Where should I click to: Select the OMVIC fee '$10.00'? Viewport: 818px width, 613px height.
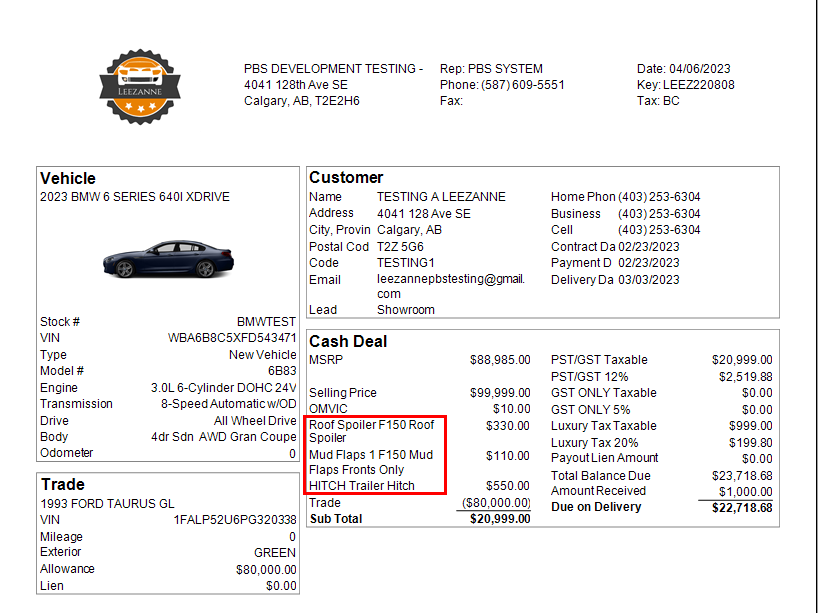[512, 409]
